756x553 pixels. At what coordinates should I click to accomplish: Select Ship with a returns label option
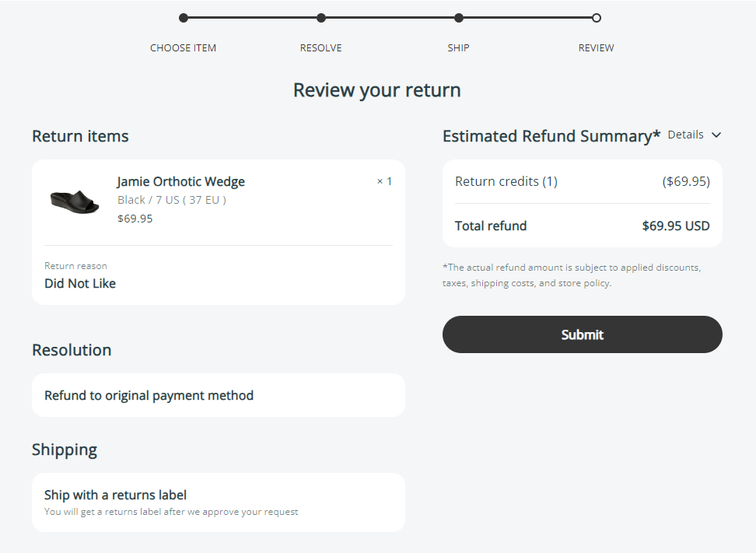pos(116,495)
